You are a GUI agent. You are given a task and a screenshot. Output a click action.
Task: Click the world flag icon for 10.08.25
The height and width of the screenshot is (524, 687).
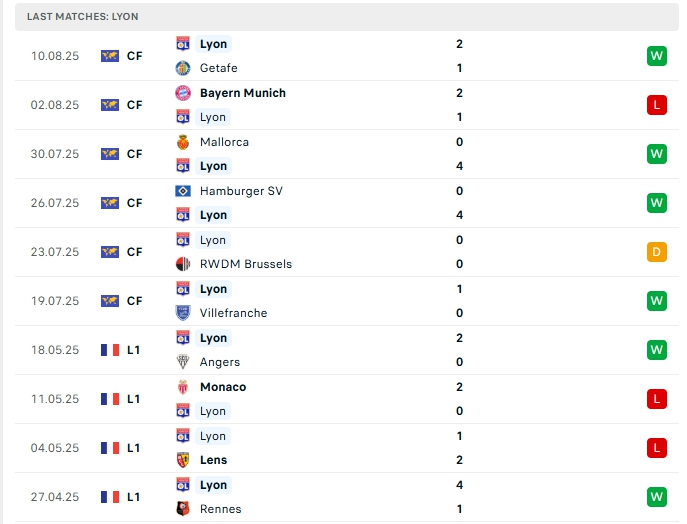pos(110,56)
